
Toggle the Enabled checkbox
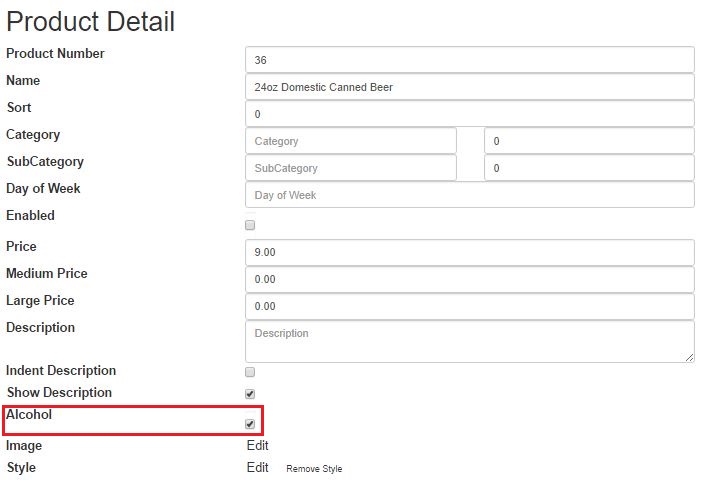pyautogui.click(x=250, y=225)
